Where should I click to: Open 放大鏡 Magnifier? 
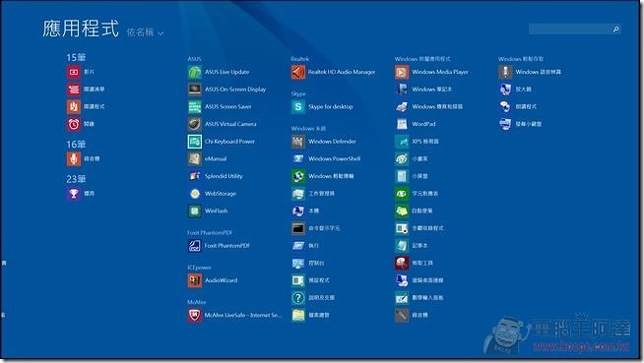[515, 89]
